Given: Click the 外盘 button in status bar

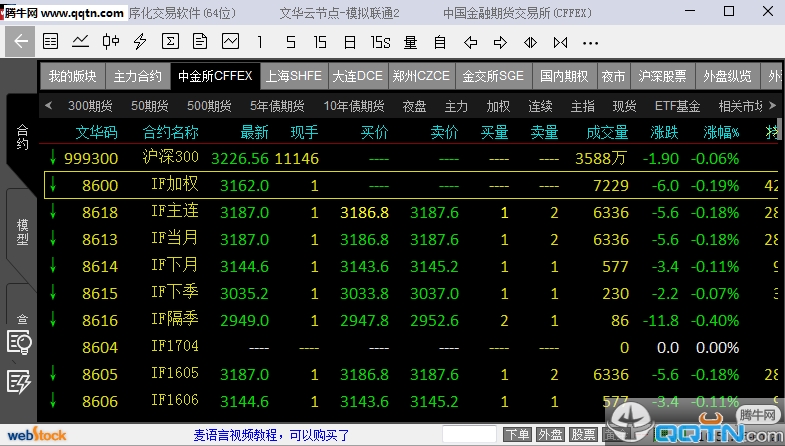Looking at the screenshot, I should (550, 435).
